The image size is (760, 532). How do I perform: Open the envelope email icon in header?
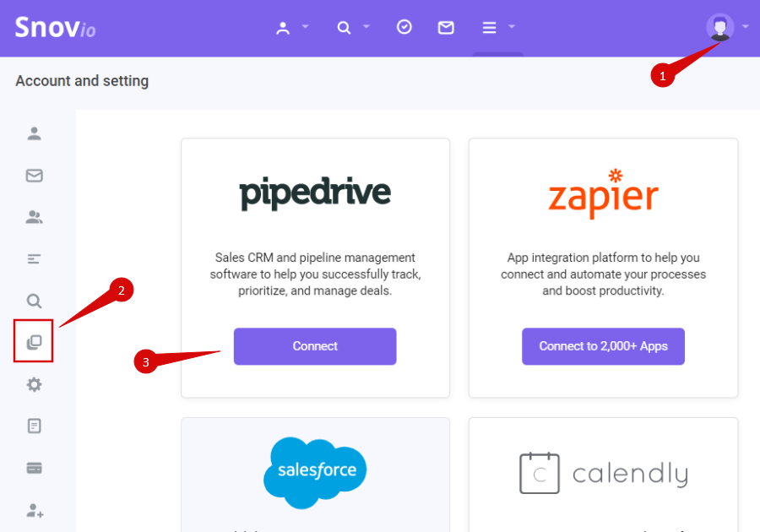[x=446, y=28]
